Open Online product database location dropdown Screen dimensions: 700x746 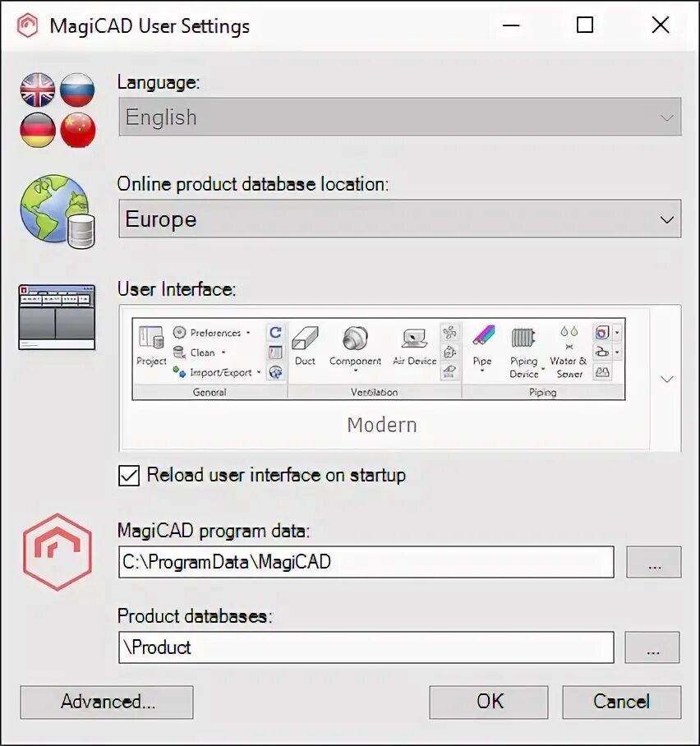(x=400, y=219)
